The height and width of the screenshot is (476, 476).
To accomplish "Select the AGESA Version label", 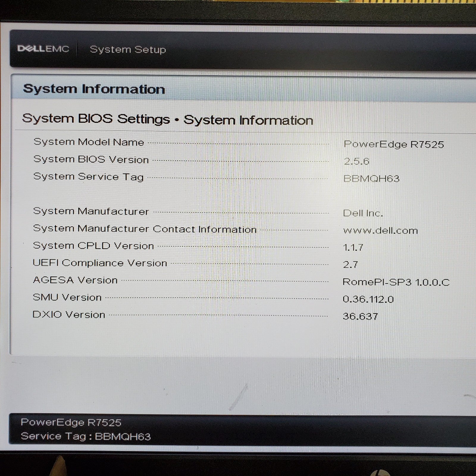I will (75, 280).
